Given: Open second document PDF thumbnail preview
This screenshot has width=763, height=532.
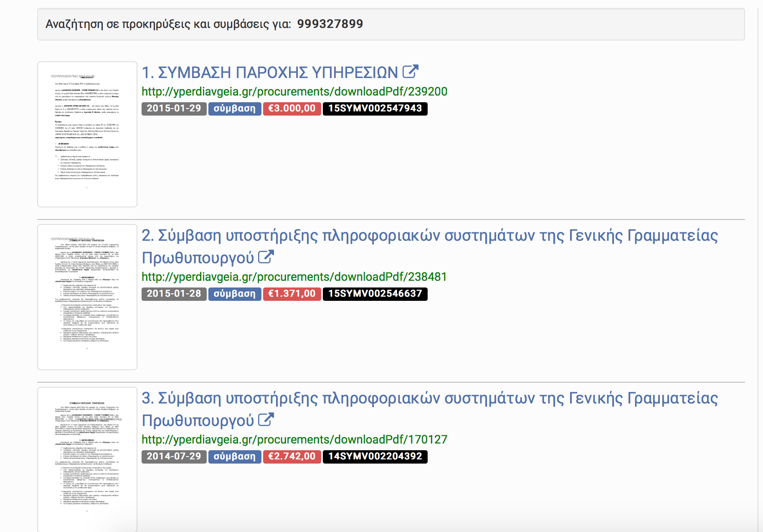Looking at the screenshot, I should click(87, 297).
